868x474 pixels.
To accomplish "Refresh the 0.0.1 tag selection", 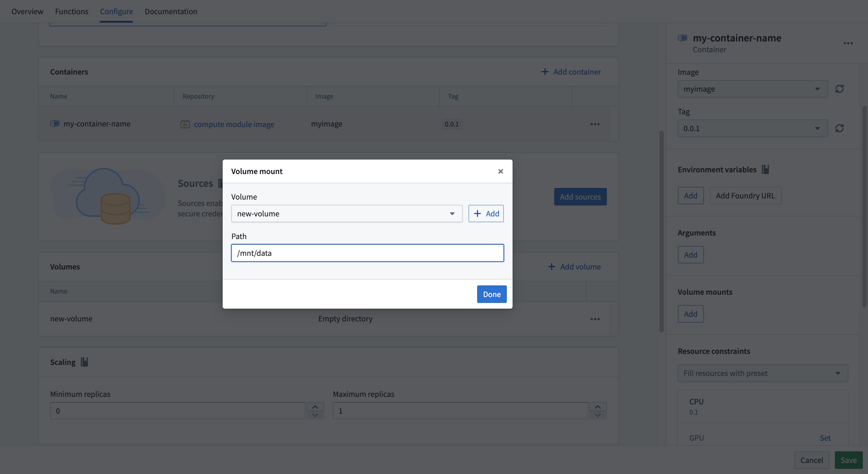I will [x=840, y=128].
